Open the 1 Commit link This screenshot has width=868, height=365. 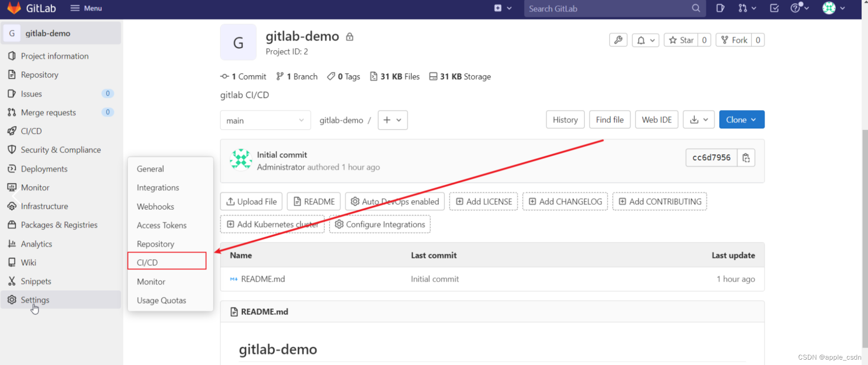click(243, 76)
